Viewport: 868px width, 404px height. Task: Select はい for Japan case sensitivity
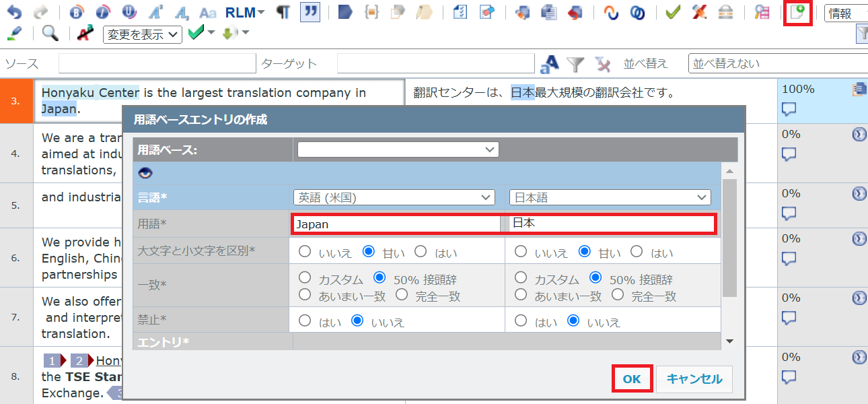421,252
